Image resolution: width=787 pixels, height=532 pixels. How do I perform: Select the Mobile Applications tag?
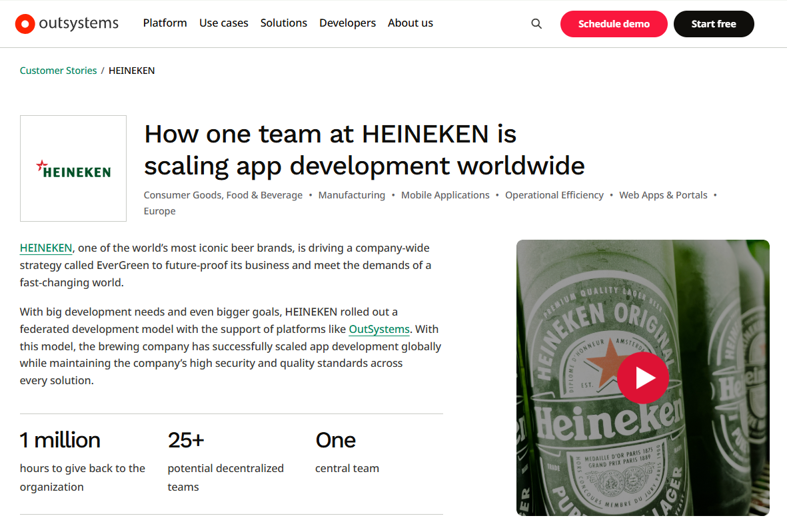[445, 195]
